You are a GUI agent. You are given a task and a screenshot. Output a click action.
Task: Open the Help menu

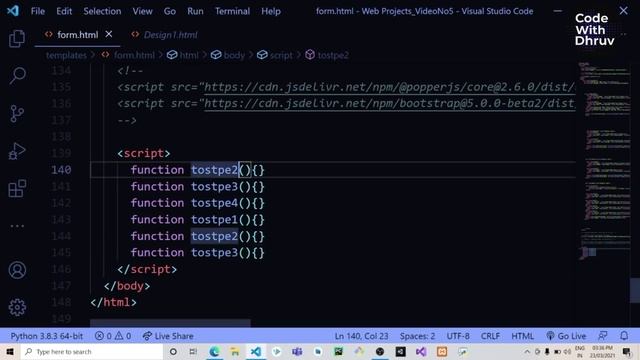click(271, 11)
